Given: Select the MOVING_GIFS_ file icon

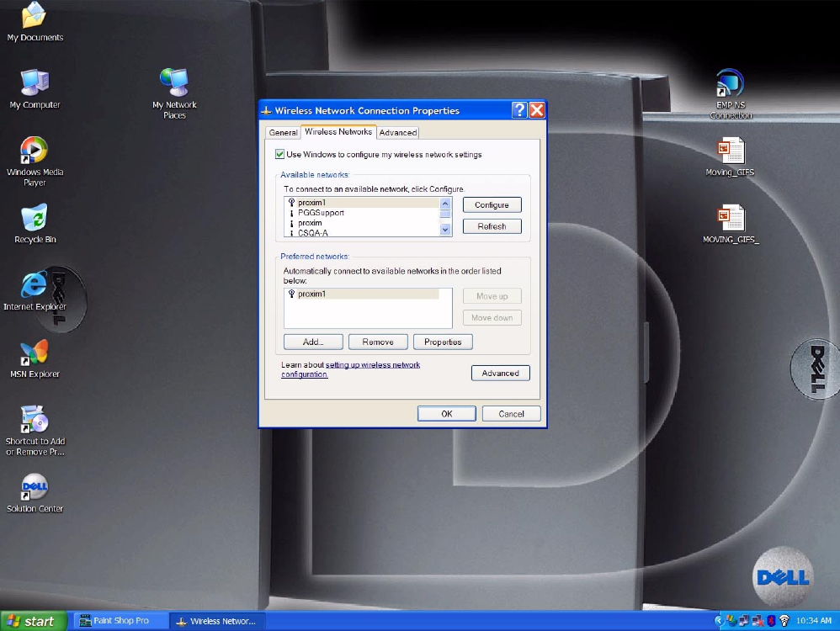Looking at the screenshot, I should click(731, 224).
